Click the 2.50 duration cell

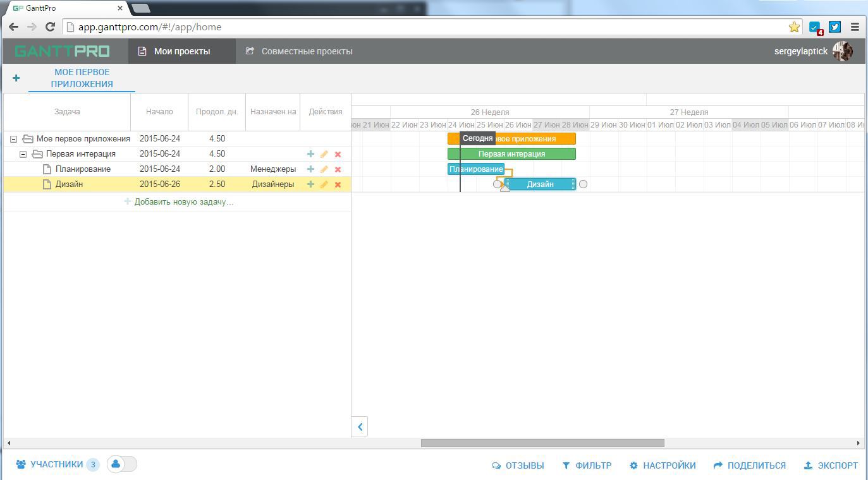coord(217,184)
